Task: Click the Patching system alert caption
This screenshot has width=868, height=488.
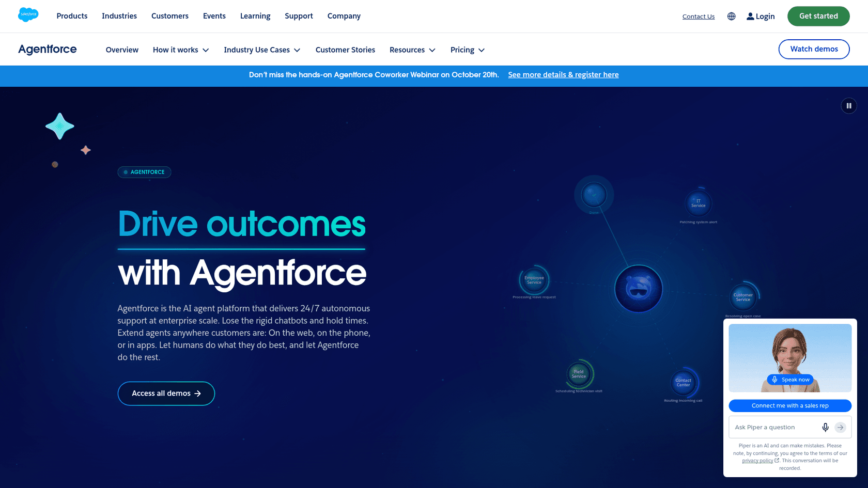Action: pyautogui.click(x=698, y=222)
